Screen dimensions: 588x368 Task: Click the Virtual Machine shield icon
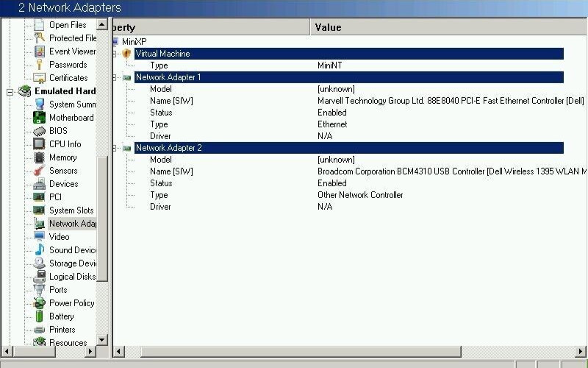(126, 54)
